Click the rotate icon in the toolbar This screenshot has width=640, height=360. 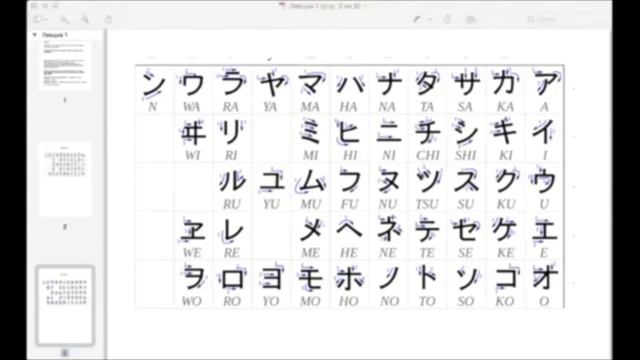coord(448,19)
